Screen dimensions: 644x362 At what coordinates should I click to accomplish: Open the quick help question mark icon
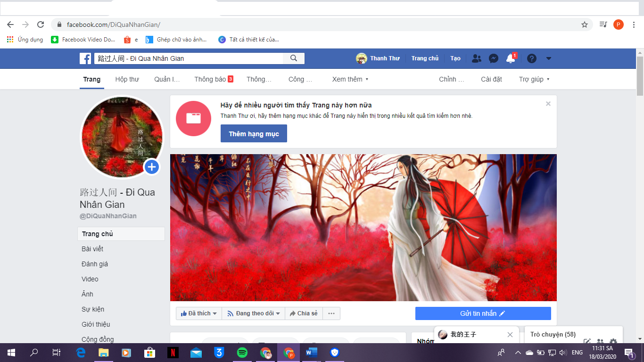pos(532,58)
